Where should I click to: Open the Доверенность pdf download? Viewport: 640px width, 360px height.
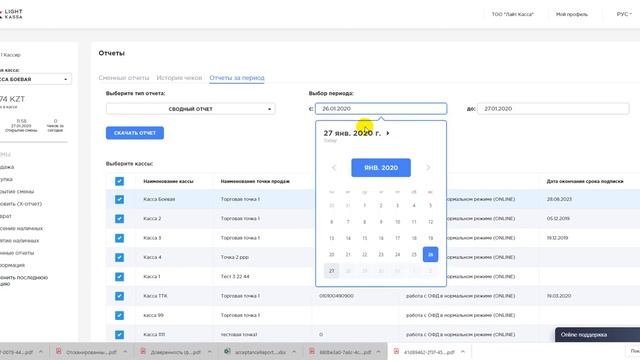point(175,352)
